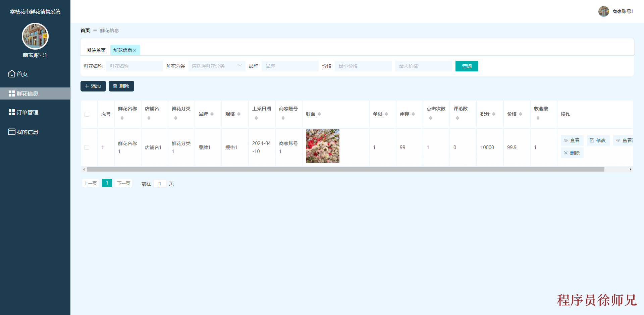Go to 下一页 page link
Image resolution: width=644 pixels, height=315 pixels.
click(123, 183)
